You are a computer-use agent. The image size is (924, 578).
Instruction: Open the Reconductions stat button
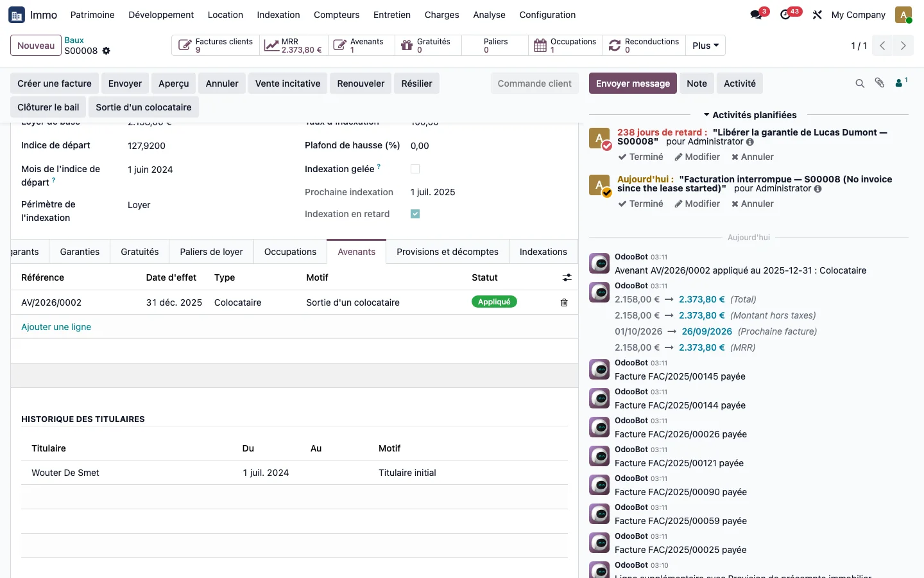pos(644,46)
